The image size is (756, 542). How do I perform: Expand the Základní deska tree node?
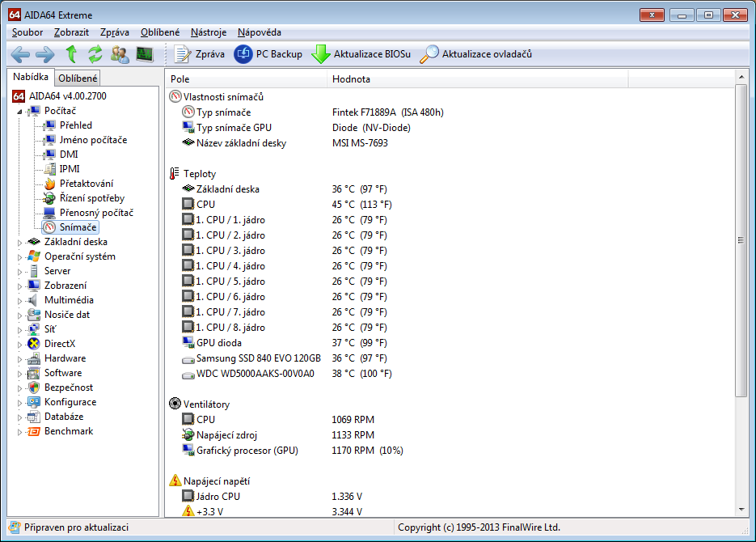19,243
